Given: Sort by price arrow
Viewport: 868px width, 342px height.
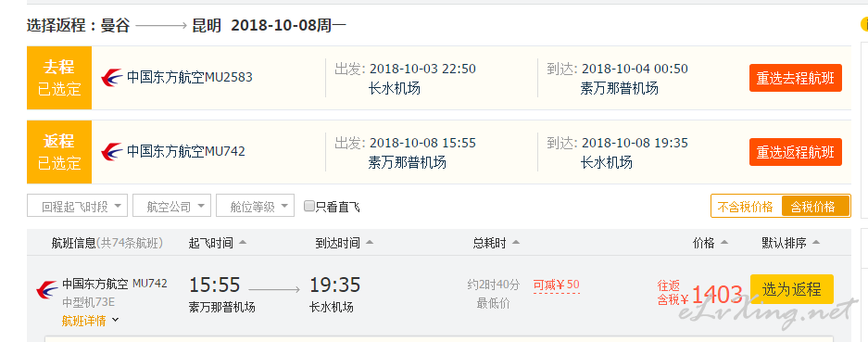Looking at the screenshot, I should pyautogui.click(x=724, y=243).
